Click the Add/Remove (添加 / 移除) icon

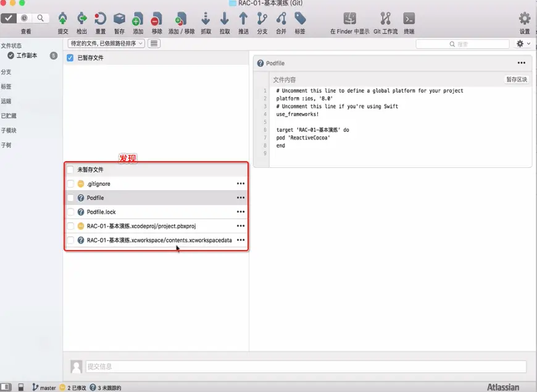pos(181,19)
